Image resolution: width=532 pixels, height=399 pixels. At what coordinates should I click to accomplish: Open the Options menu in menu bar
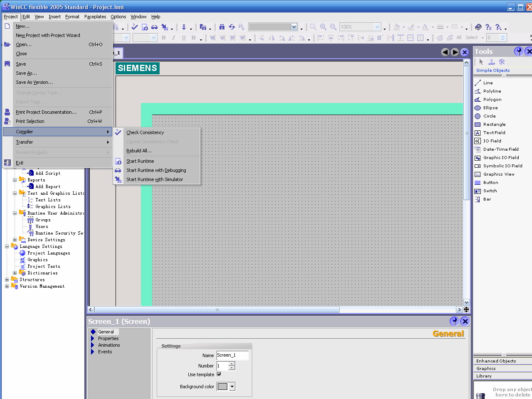pyautogui.click(x=118, y=17)
